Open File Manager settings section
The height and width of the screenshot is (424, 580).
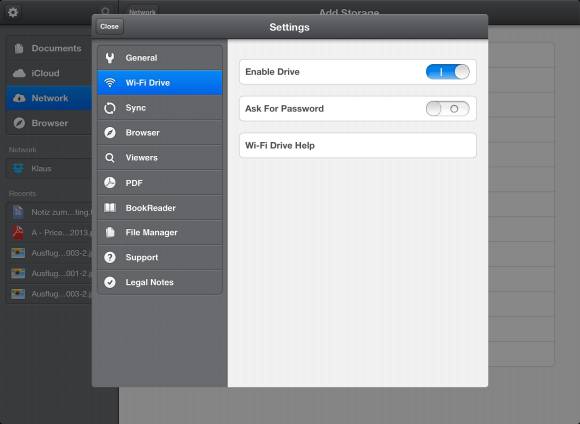tap(160, 232)
